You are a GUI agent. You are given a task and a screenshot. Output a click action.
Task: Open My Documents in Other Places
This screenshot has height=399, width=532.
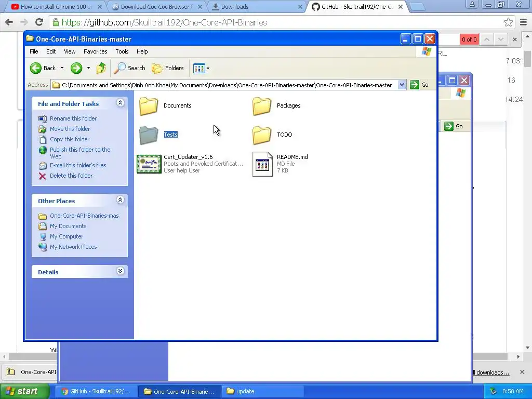point(68,227)
